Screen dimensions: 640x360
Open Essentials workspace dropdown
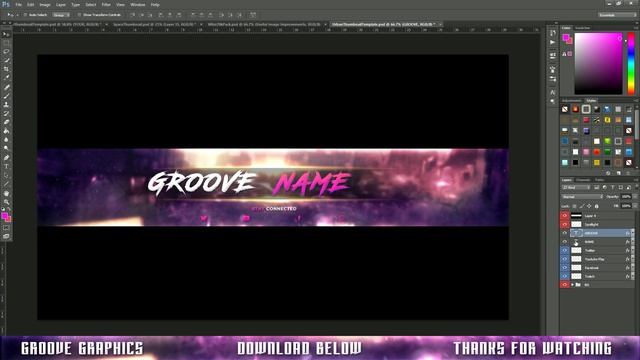point(617,15)
